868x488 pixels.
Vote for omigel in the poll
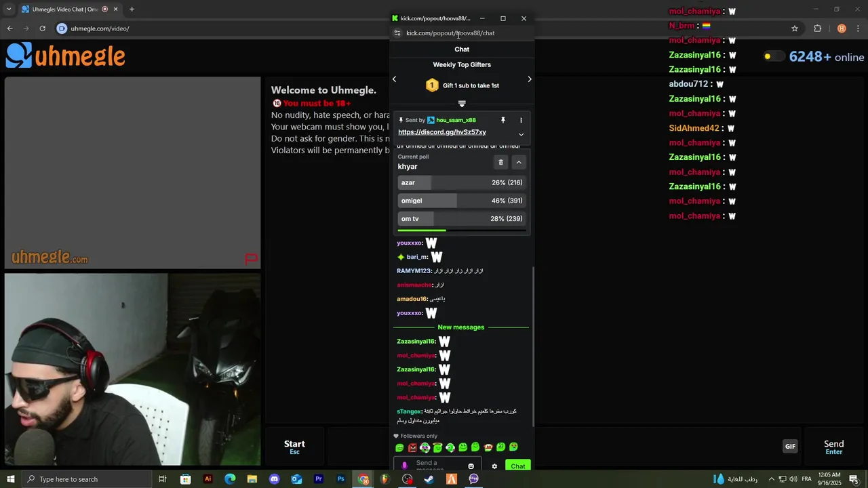462,201
